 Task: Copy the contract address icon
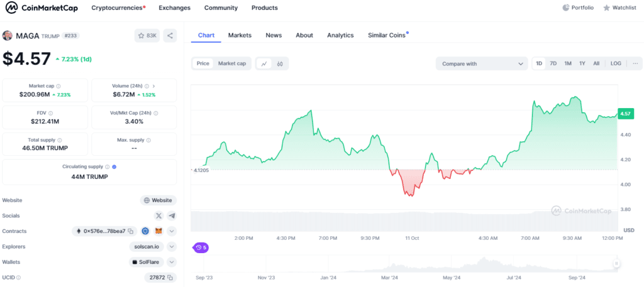click(x=131, y=231)
